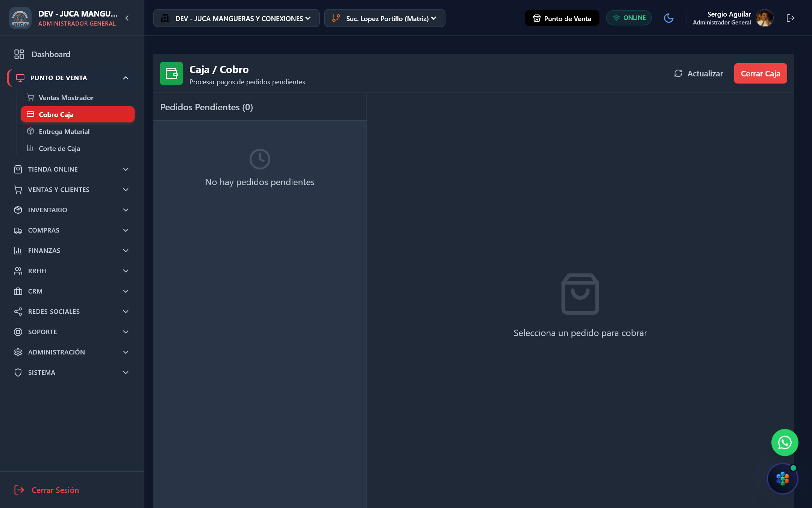Click the Cerrar Caja button
Viewport: 812px width, 508px height.
[760, 73]
